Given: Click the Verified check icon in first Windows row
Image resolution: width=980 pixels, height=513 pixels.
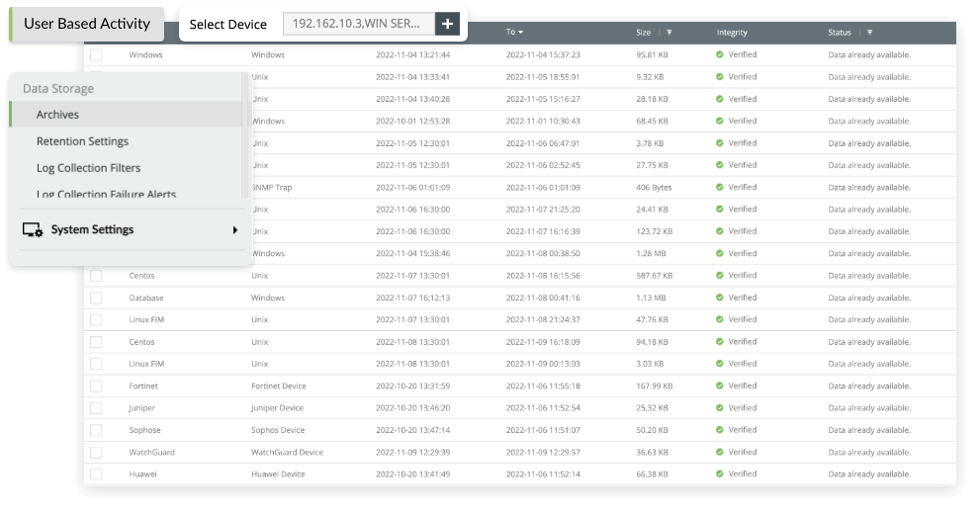Looking at the screenshot, I should (x=720, y=54).
